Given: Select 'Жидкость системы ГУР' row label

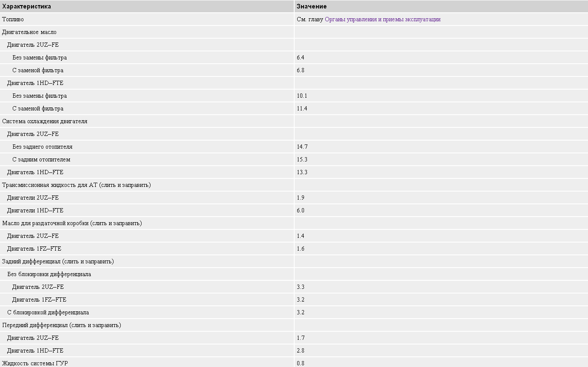Looking at the screenshot, I should click(35, 363).
